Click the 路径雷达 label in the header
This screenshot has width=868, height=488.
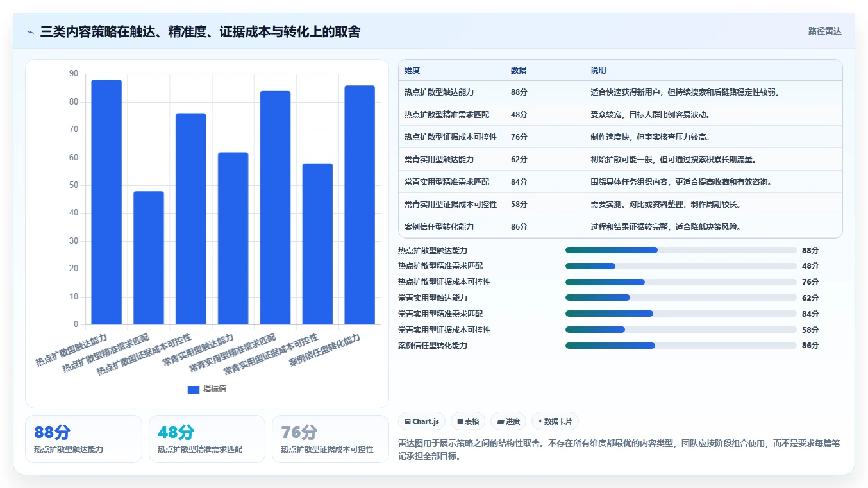click(x=824, y=31)
